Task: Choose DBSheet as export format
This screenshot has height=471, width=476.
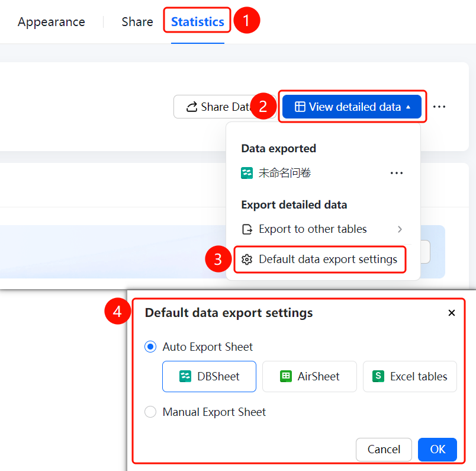Action: tap(209, 376)
